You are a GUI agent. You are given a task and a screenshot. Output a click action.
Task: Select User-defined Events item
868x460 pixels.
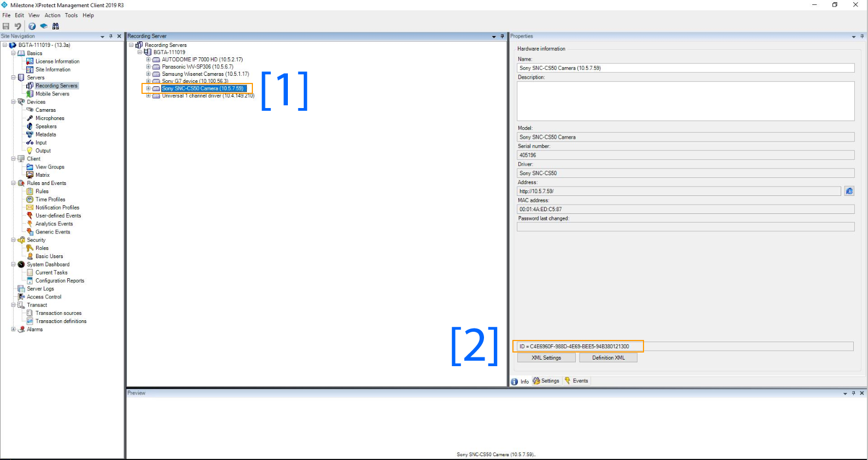[x=58, y=216]
